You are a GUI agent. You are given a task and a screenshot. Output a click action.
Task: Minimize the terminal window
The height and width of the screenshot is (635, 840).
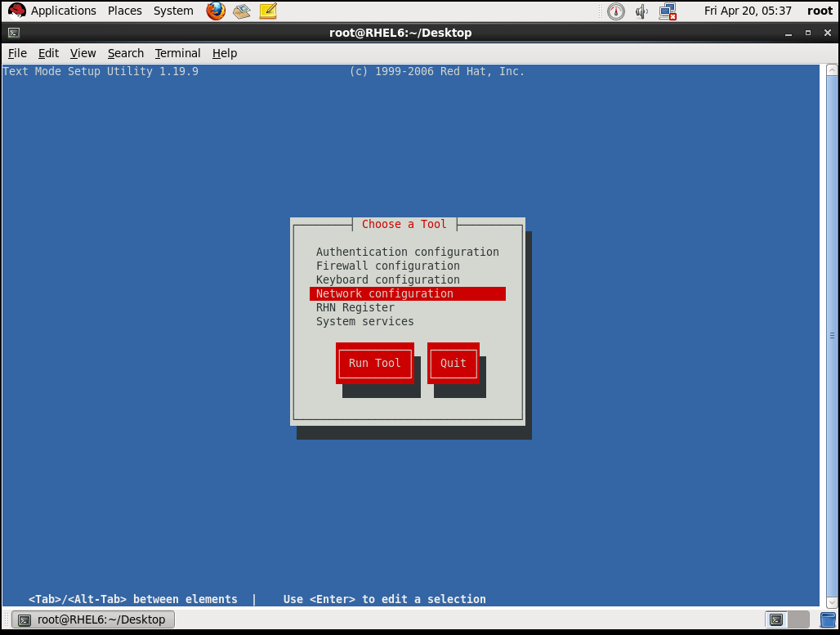(x=788, y=34)
